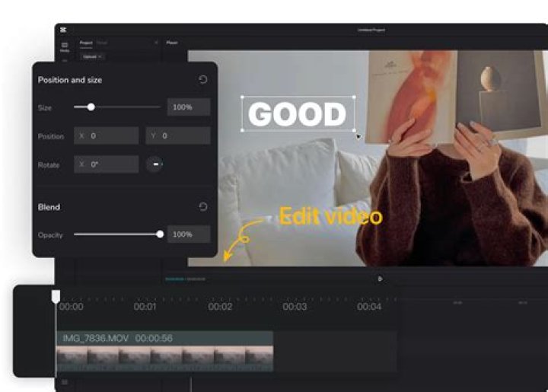Click the Opacity slider handle
This screenshot has height=392, width=548.
(160, 234)
